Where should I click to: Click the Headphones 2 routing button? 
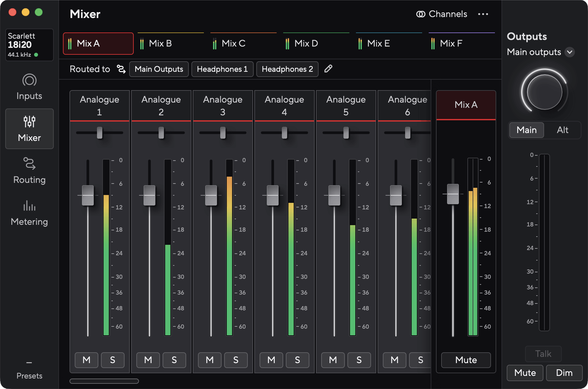pos(287,69)
